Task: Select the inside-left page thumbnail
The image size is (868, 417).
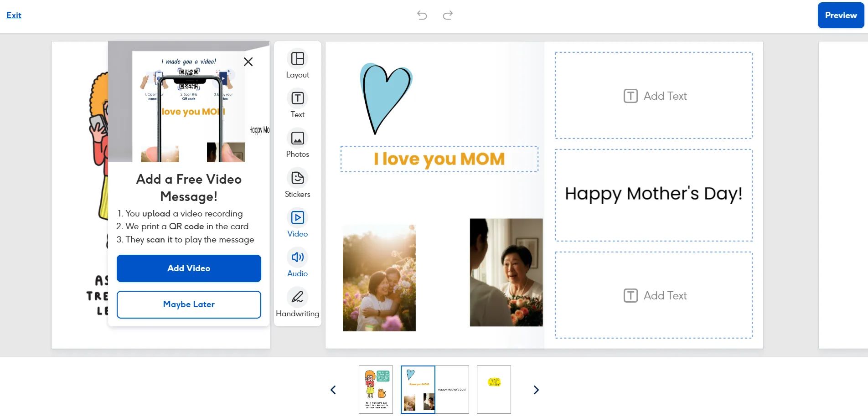Action: click(418, 390)
